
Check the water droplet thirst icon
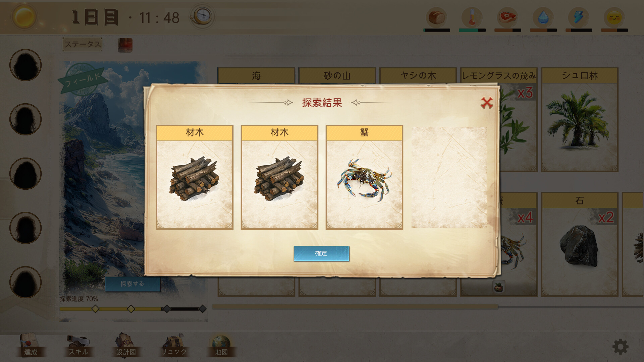pyautogui.click(x=543, y=17)
